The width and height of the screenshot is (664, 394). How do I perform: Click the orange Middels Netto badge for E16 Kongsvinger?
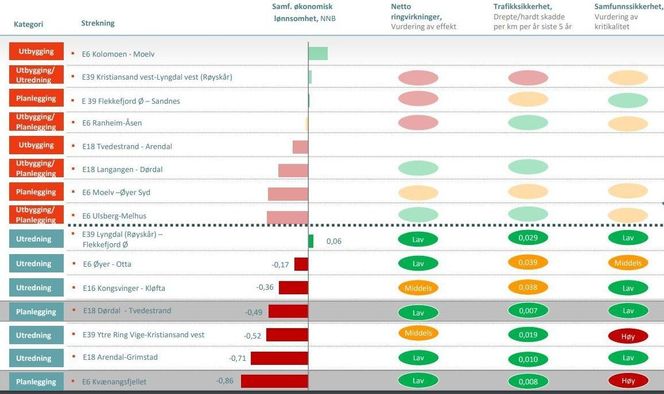418,288
